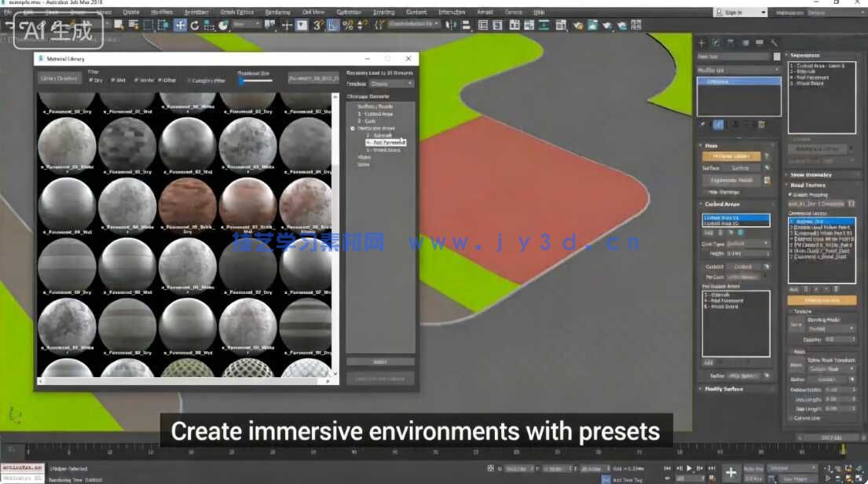Select the radio button next to Pedestrian Areas
This screenshot has height=484, width=868.
[x=353, y=129]
